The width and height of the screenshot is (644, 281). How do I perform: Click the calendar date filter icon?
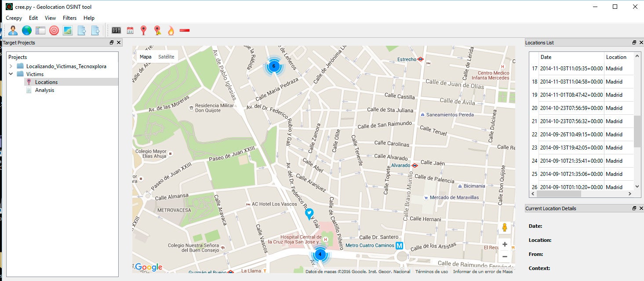pyautogui.click(x=130, y=30)
